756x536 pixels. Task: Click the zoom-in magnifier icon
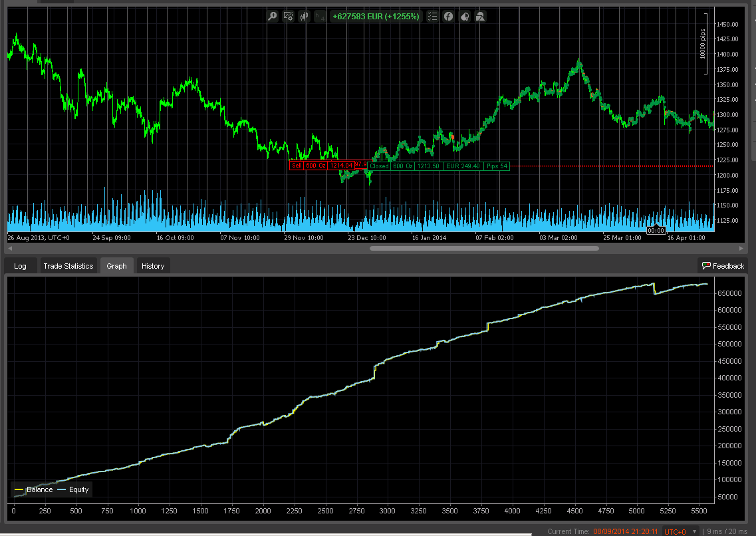coord(273,17)
